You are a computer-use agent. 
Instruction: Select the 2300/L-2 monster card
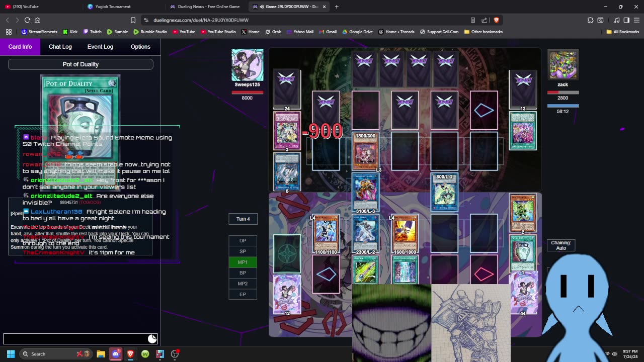[x=366, y=234]
